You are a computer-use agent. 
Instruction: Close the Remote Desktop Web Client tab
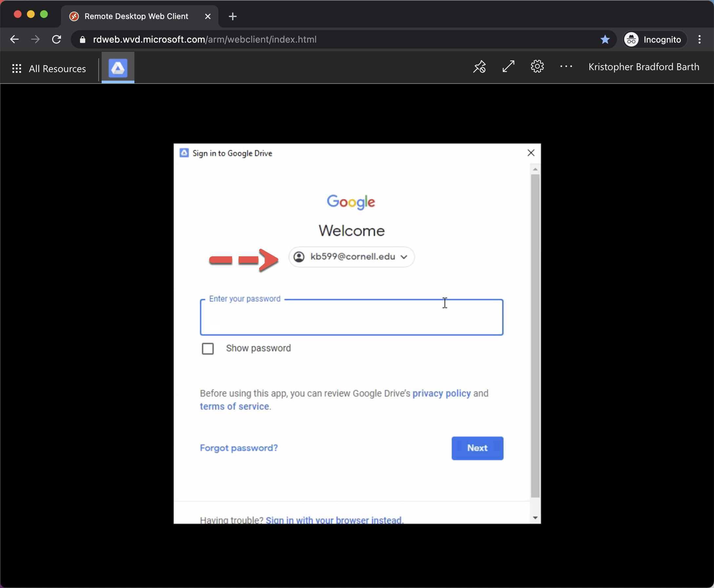pos(208,16)
